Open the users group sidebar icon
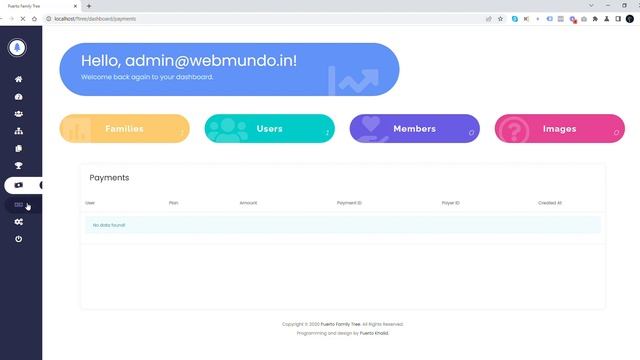This screenshot has width=640, height=360. (x=18, y=114)
